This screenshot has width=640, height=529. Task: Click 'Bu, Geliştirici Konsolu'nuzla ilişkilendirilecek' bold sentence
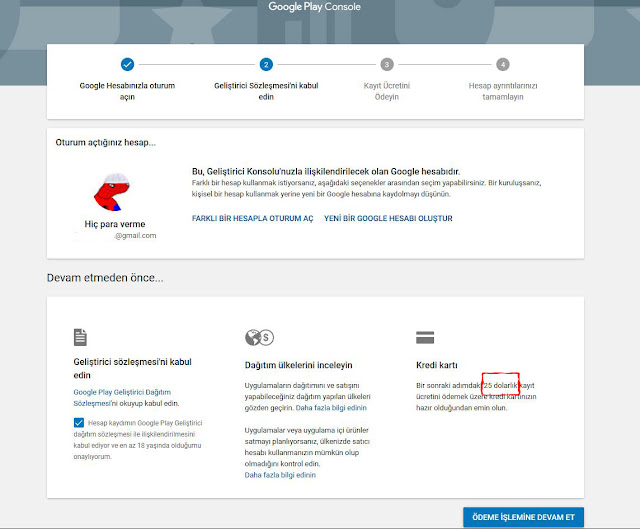point(326,171)
